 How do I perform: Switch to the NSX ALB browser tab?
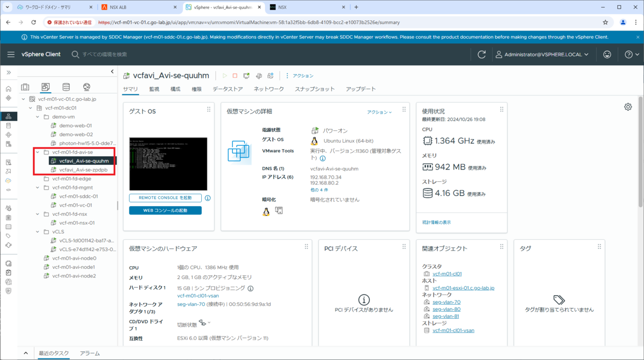point(140,7)
